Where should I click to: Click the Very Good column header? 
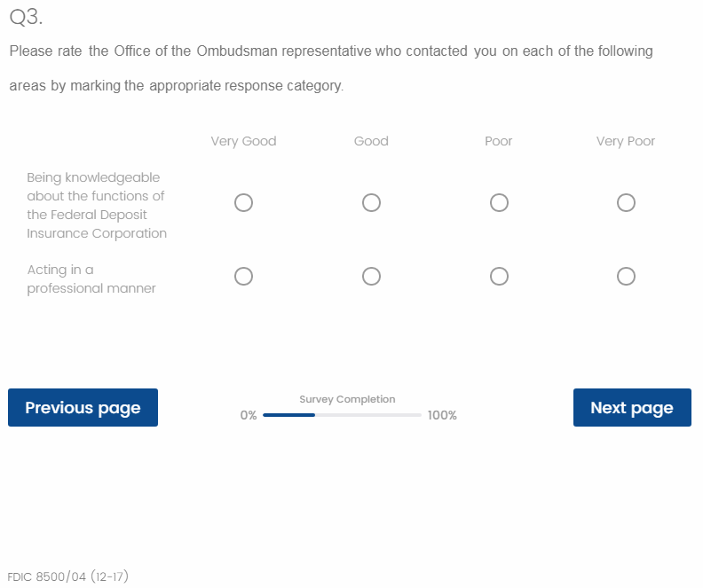tap(243, 141)
